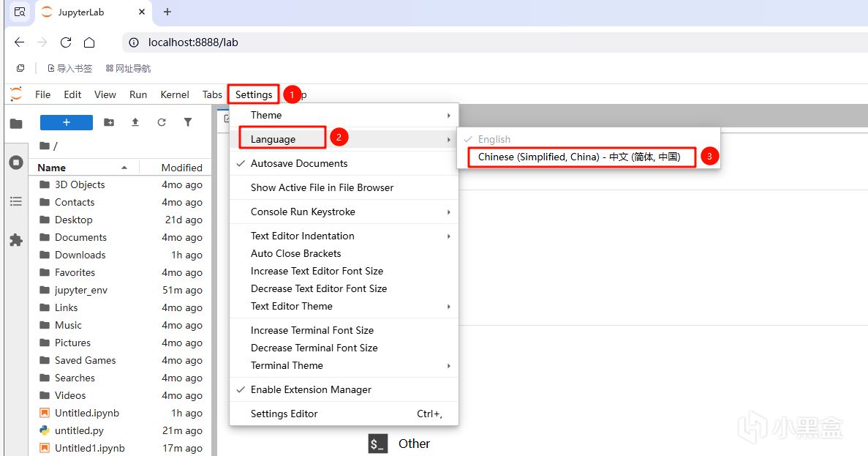Open the View menu
The image size is (868, 456).
(105, 94)
